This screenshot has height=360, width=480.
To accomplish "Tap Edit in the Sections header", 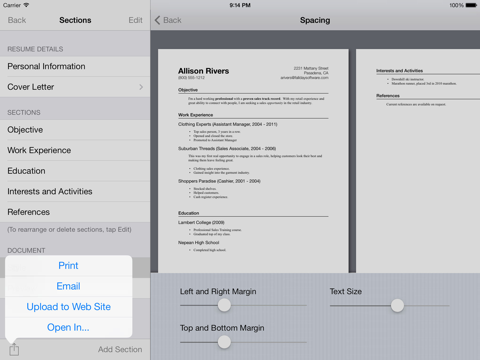I will coord(135,20).
